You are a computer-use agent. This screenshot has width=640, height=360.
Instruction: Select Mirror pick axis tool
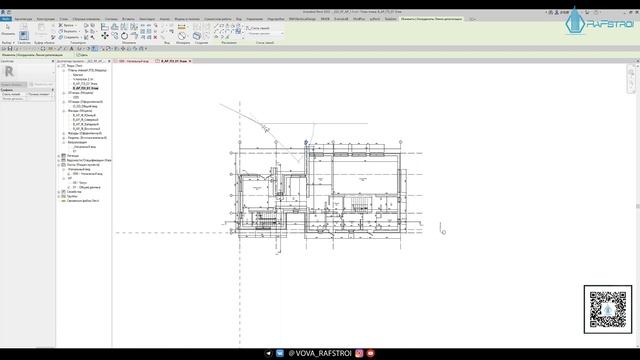click(x=124, y=27)
